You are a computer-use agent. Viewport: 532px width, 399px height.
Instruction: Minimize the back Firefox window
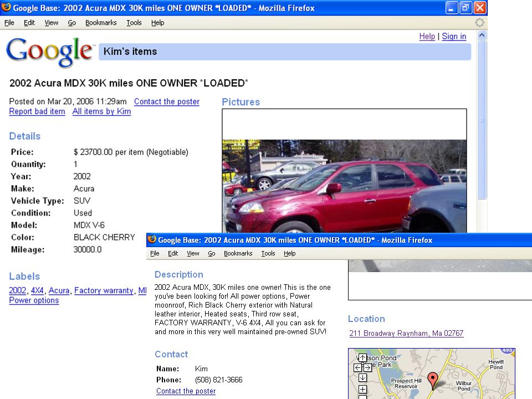(451, 8)
